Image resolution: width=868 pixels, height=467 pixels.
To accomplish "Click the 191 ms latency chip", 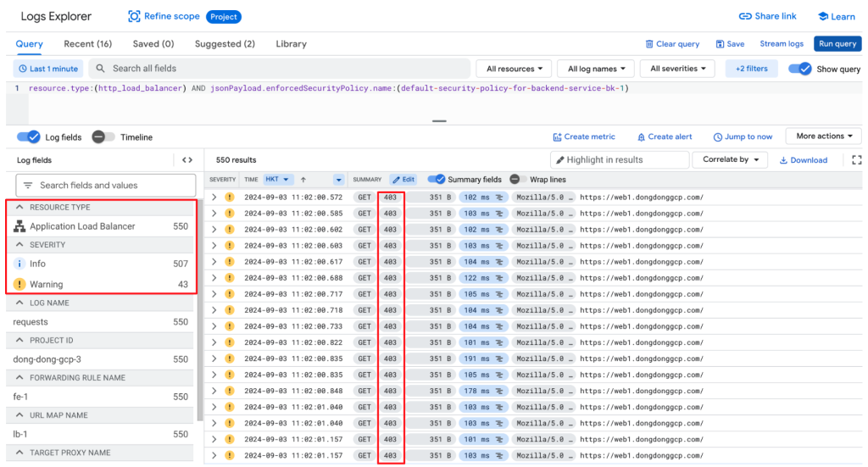I will [x=482, y=359].
